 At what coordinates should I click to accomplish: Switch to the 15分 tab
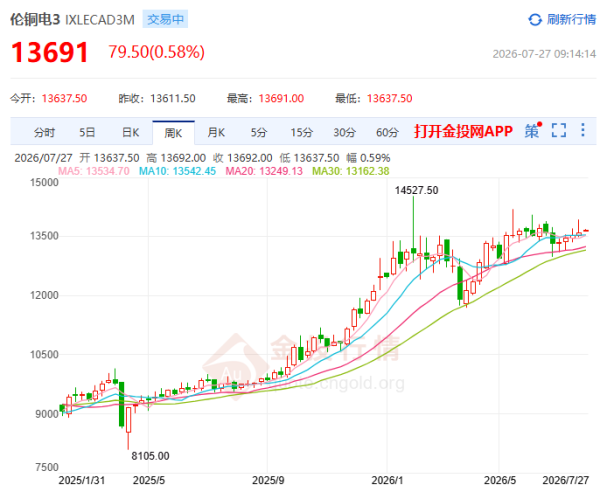pyautogui.click(x=302, y=132)
